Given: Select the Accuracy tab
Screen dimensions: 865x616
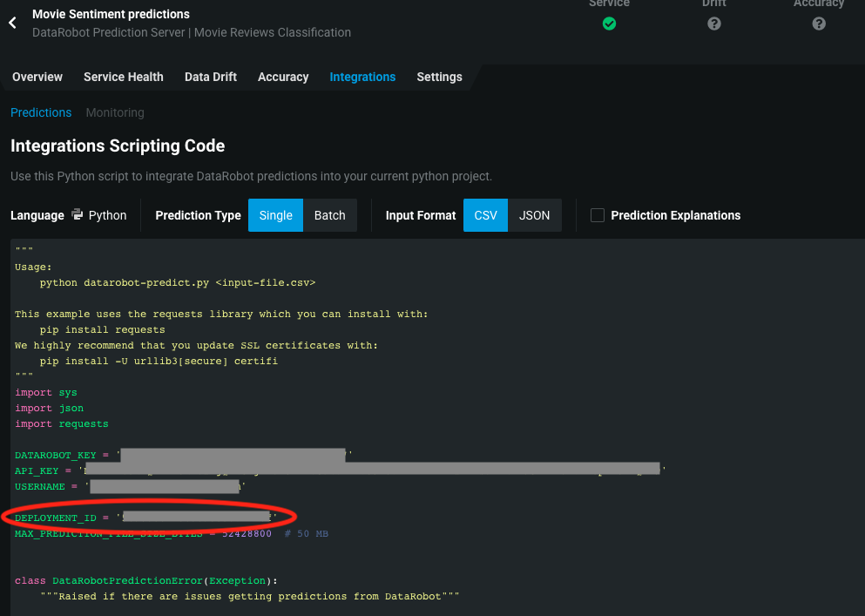Looking at the screenshot, I should (283, 77).
